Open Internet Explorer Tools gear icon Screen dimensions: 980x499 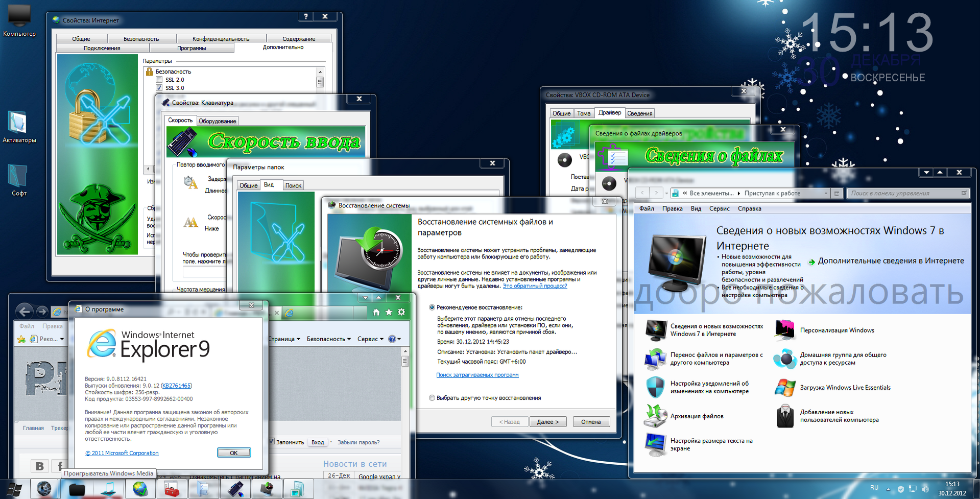(401, 312)
